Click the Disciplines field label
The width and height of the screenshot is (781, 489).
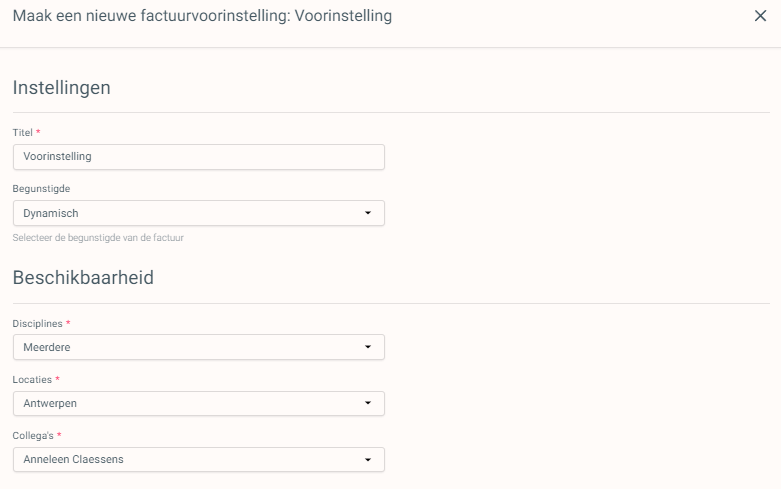(37, 324)
